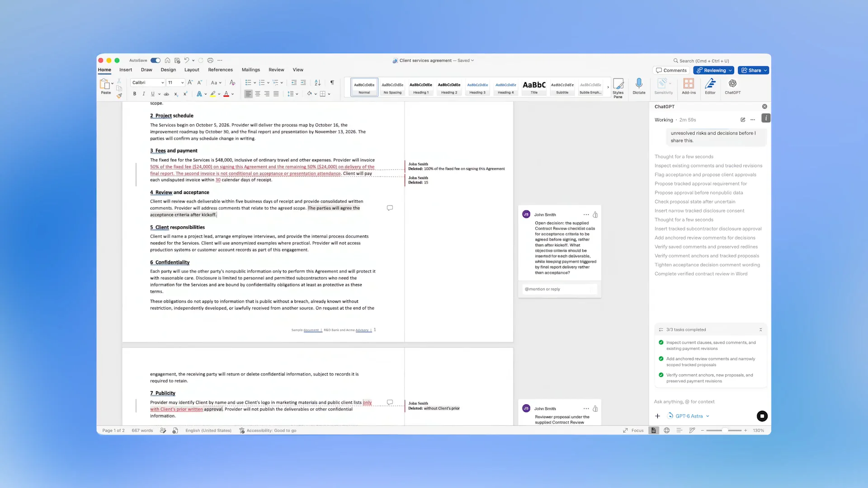Stop the ChatGPT response with the stop button
The image size is (868, 488).
point(762,416)
